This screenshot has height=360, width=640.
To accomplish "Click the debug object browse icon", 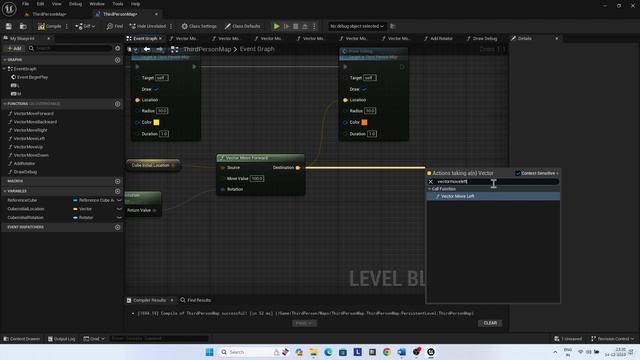I will pyautogui.click(x=393, y=26).
